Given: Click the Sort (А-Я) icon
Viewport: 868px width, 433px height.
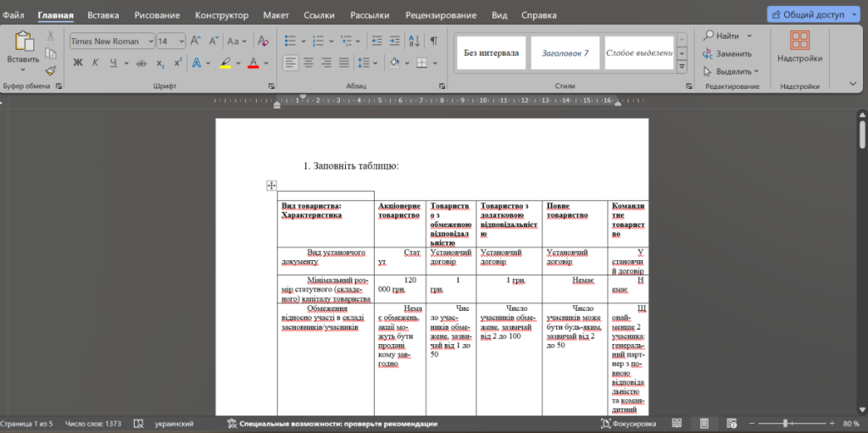Looking at the screenshot, I should (x=415, y=41).
